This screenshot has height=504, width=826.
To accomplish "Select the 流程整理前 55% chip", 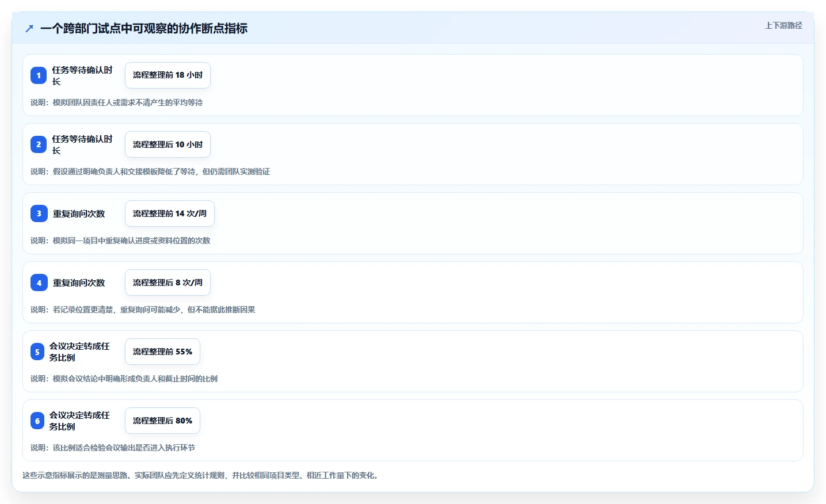I will coord(162,352).
